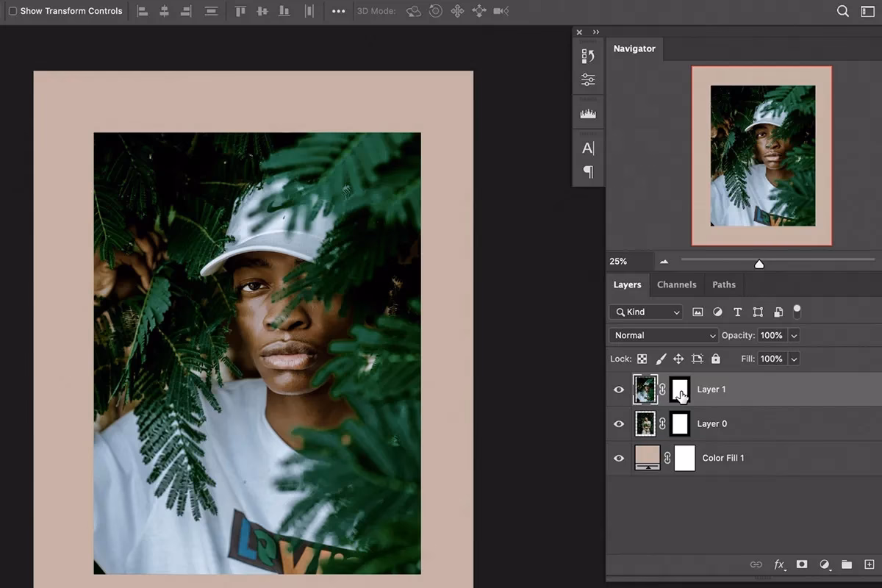Enable the Show Transform Controls checkbox

click(12, 11)
